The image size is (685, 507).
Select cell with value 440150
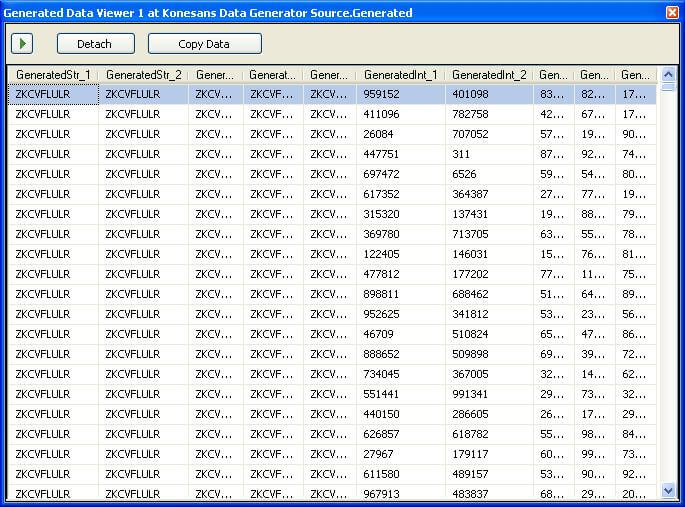[401, 414]
